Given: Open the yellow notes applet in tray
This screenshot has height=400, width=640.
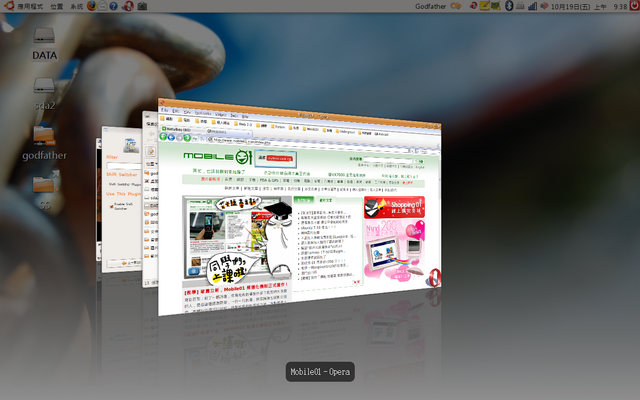Looking at the screenshot, I should (x=484, y=5).
